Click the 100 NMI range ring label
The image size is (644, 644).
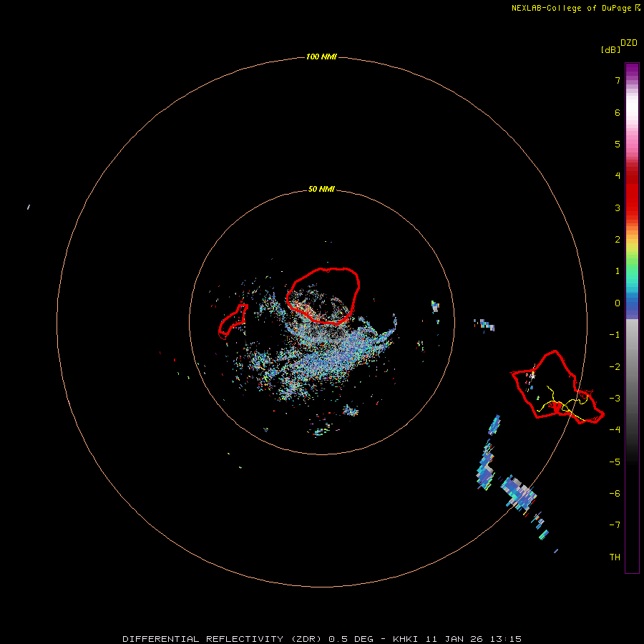pos(321,57)
